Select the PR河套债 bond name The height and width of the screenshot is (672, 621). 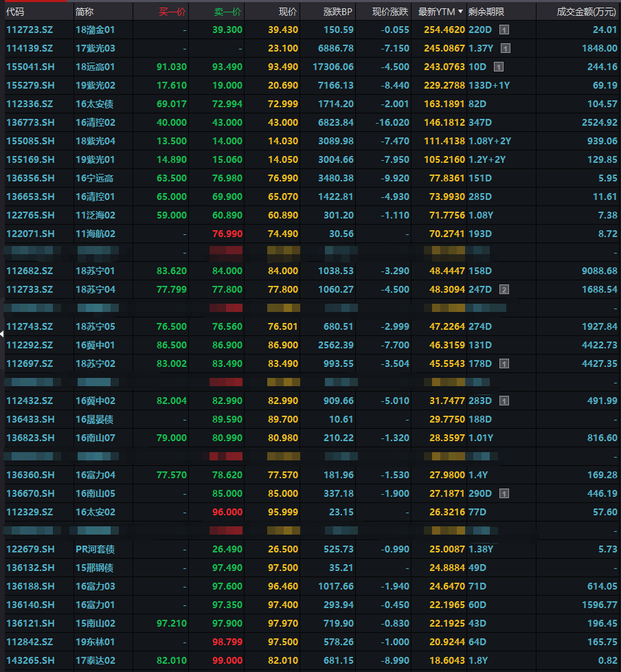tap(95, 550)
